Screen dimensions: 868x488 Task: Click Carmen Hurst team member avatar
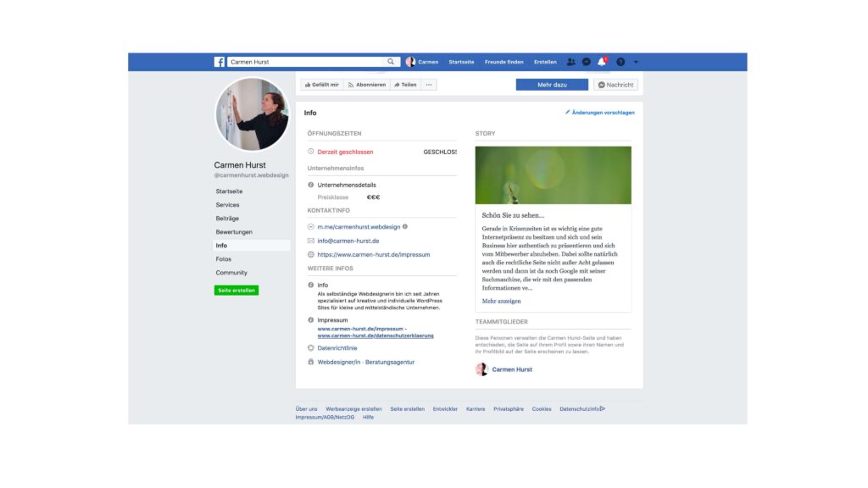click(481, 369)
